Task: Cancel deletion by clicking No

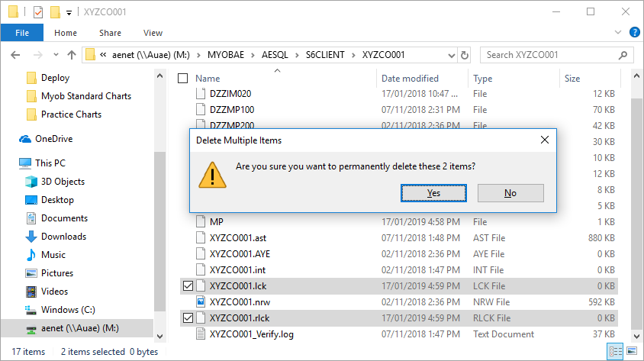Action: click(x=510, y=193)
